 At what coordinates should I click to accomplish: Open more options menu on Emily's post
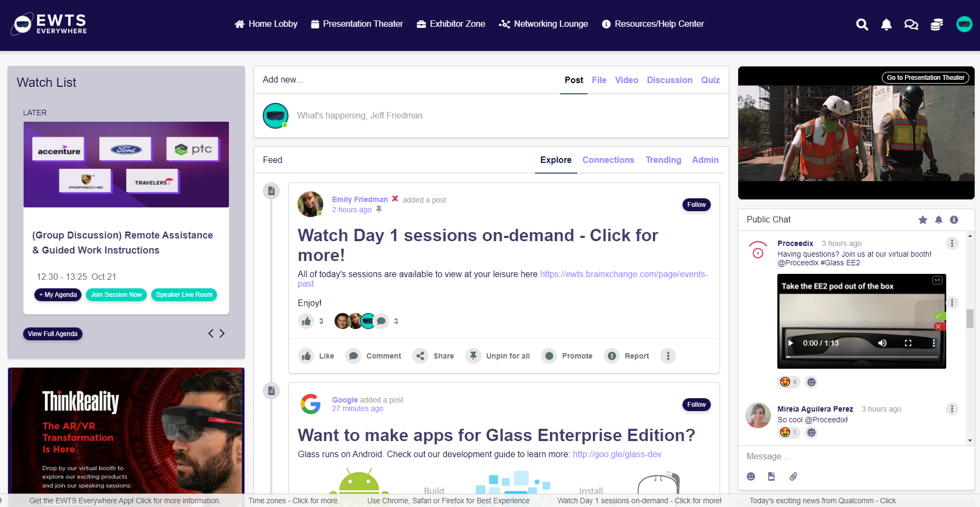pyautogui.click(x=667, y=356)
